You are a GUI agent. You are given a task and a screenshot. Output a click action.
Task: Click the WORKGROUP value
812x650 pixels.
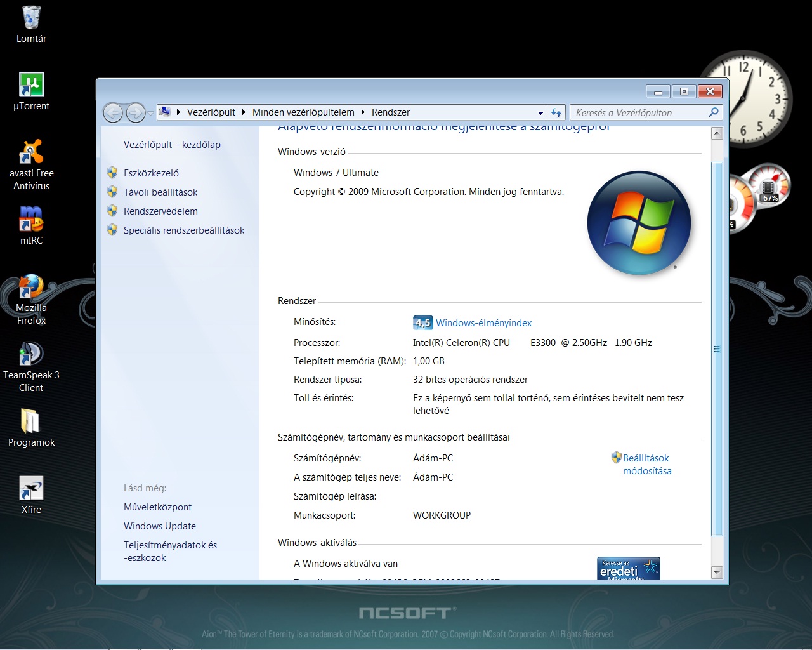click(442, 515)
